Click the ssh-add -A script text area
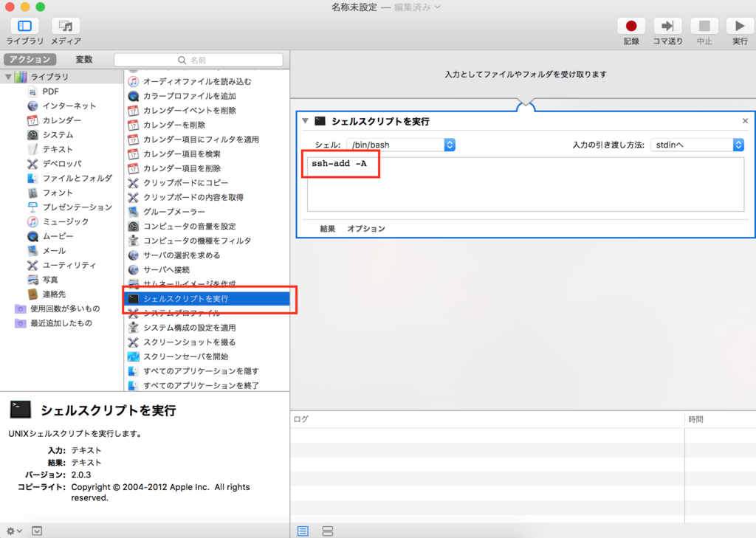 (x=526, y=184)
